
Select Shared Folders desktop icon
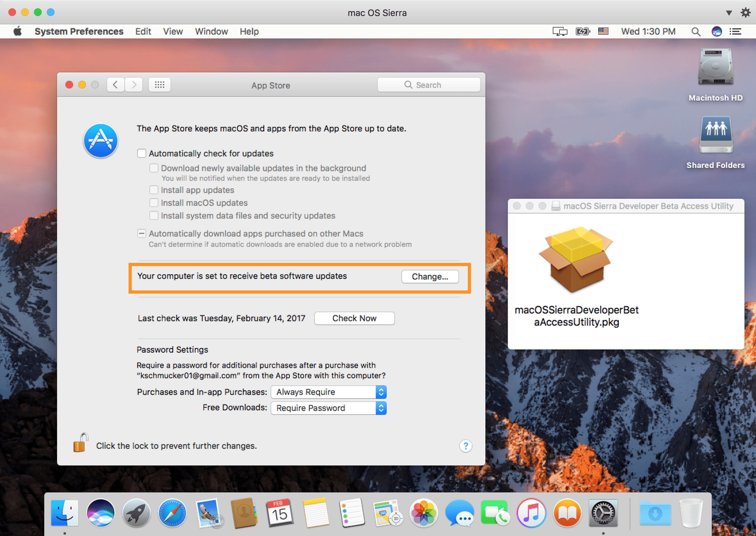tap(715, 135)
